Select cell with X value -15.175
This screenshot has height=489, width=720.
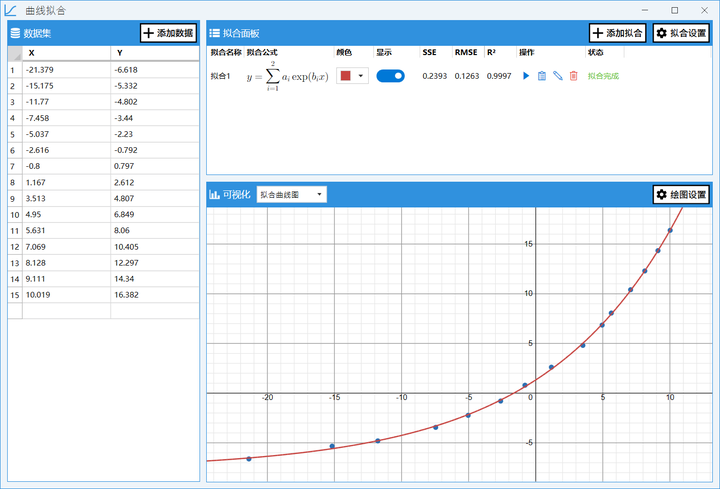[x=66, y=86]
